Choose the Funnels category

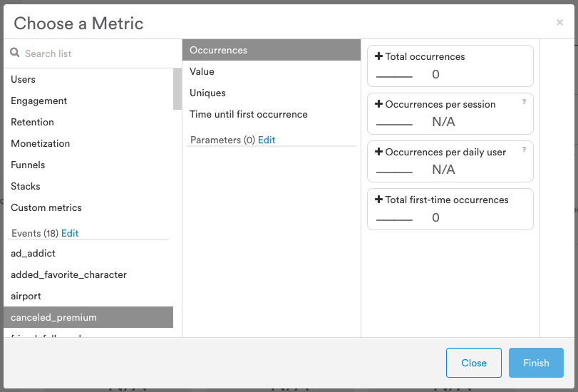28,165
